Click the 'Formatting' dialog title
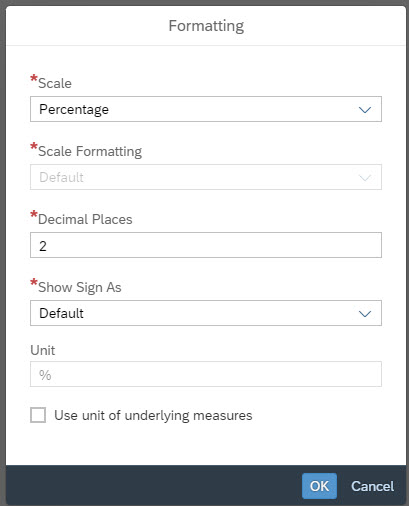 [206, 26]
